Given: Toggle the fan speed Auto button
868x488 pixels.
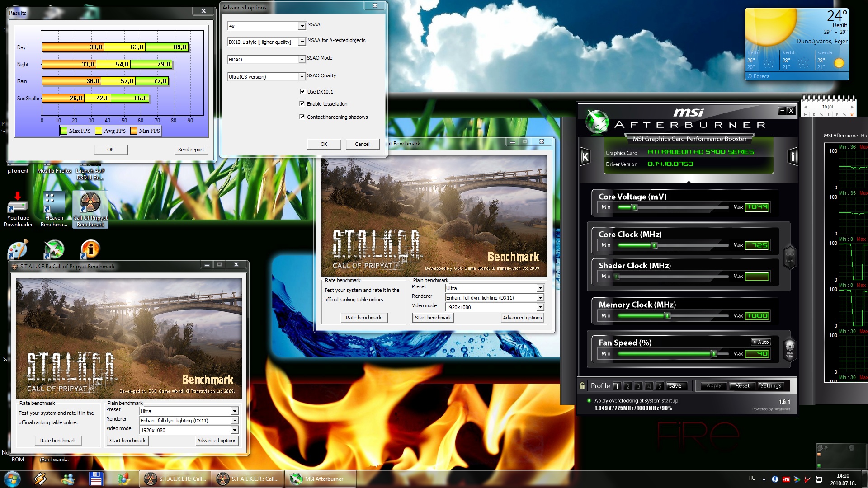Looking at the screenshot, I should pos(760,342).
